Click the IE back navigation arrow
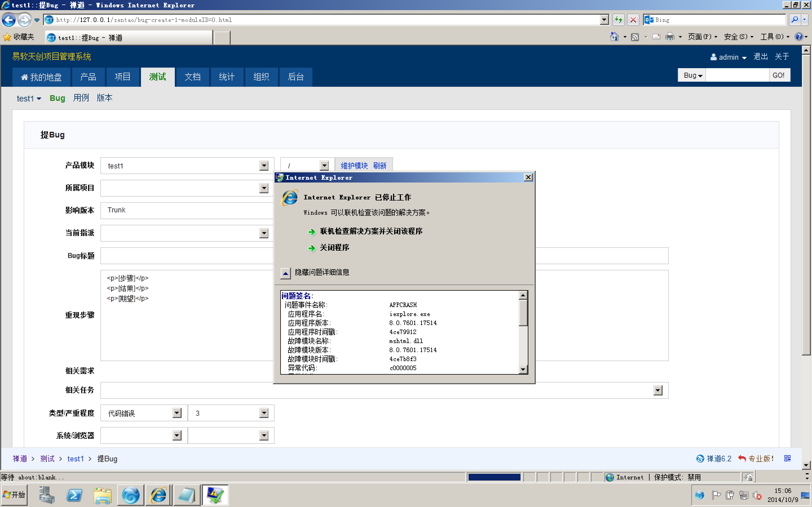Image resolution: width=812 pixels, height=507 pixels. pyautogui.click(x=9, y=20)
